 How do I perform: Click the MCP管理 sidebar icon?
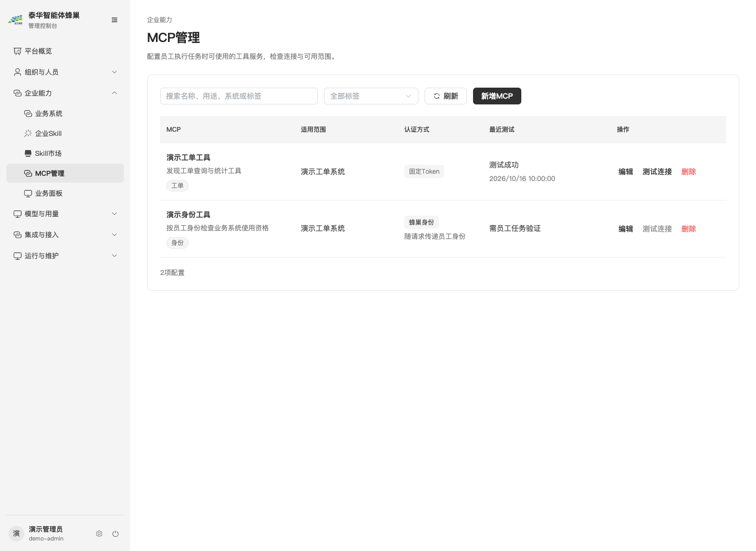click(x=28, y=173)
